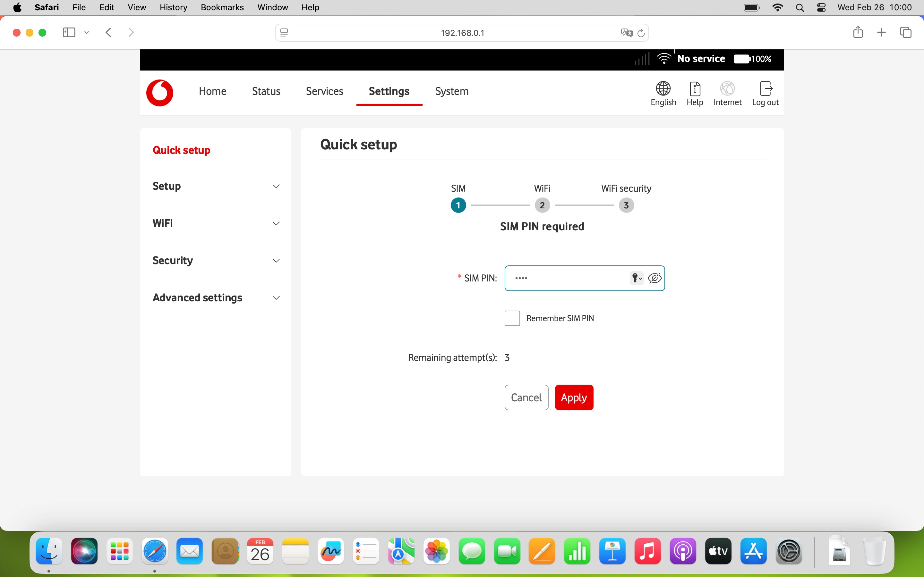Click the Safari share icon
The image size is (924, 577).
(858, 32)
